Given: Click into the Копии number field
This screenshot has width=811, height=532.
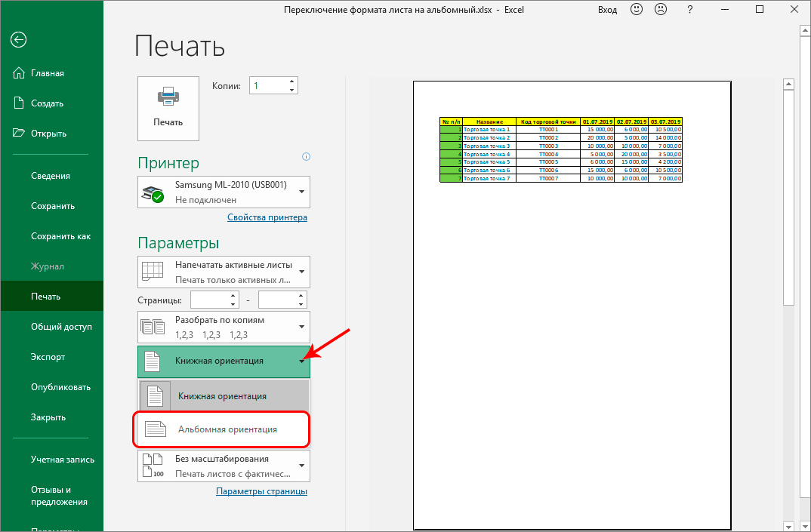Looking at the screenshot, I should pos(268,85).
